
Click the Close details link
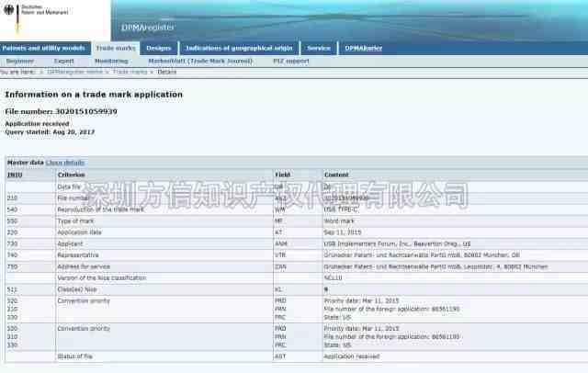click(x=65, y=163)
